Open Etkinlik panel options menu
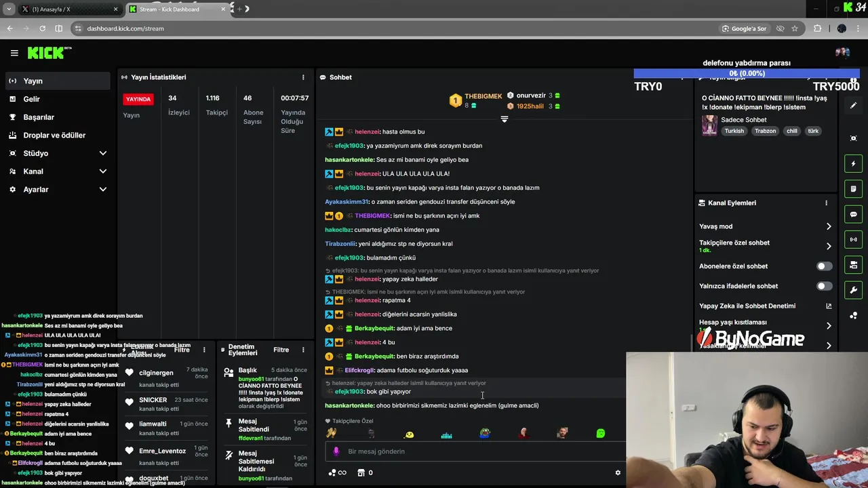The height and width of the screenshot is (488, 868). point(204,350)
